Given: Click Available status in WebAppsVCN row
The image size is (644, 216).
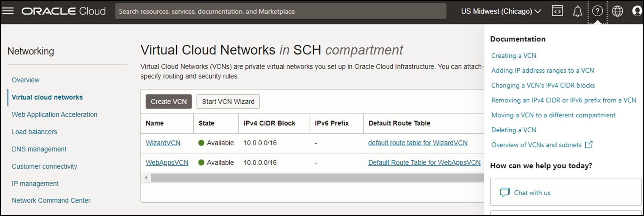Looking at the screenshot, I should tap(216, 163).
